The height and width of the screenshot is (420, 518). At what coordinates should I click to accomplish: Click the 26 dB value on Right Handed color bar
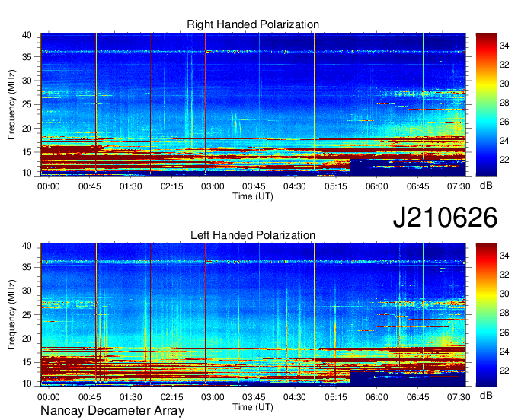504,122
